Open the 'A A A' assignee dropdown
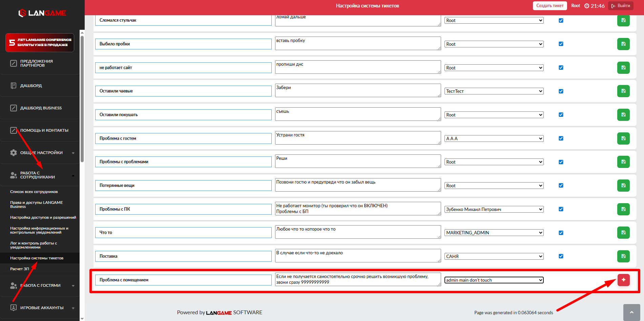This screenshot has height=321, width=644. pyautogui.click(x=494, y=138)
